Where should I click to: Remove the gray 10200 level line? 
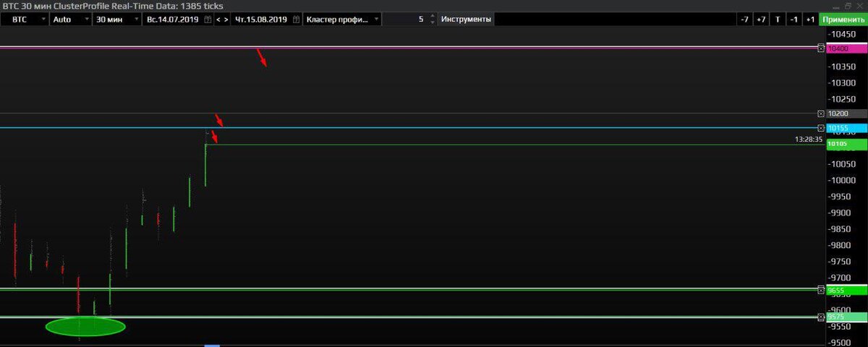821,113
